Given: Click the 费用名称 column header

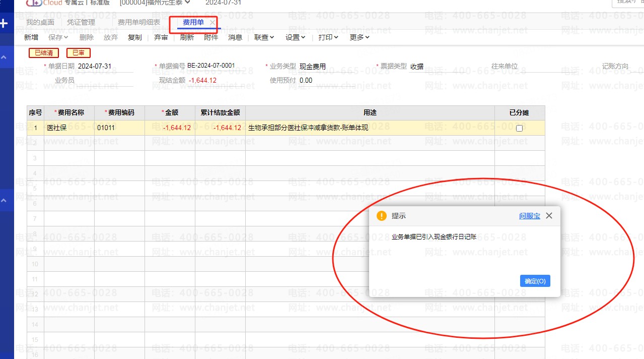Looking at the screenshot, I should coord(69,113).
